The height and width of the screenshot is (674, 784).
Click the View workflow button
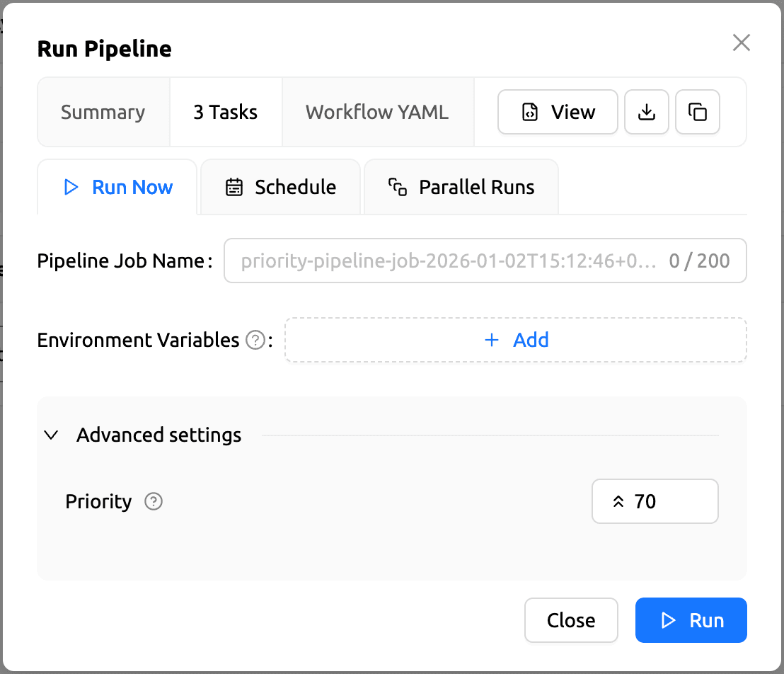coord(558,112)
